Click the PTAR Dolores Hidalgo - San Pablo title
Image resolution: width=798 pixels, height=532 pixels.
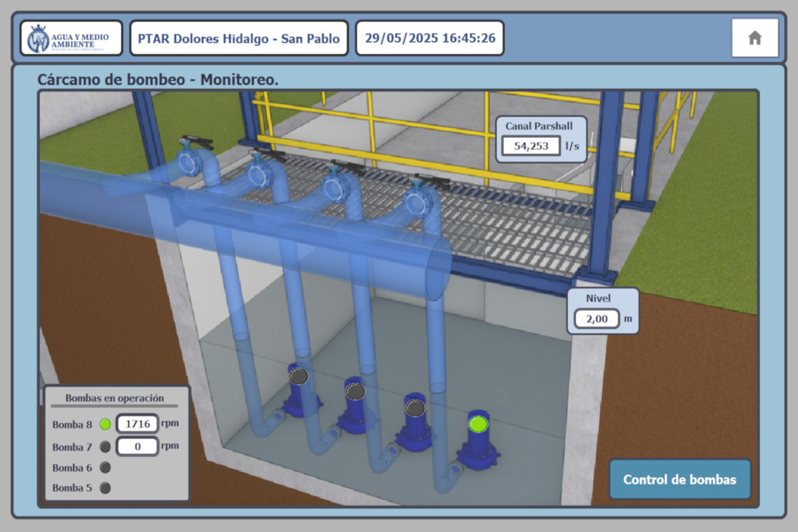(x=239, y=39)
